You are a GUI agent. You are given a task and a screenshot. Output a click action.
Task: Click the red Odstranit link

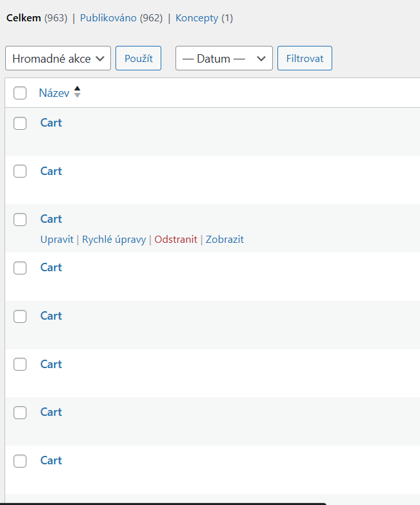point(175,240)
